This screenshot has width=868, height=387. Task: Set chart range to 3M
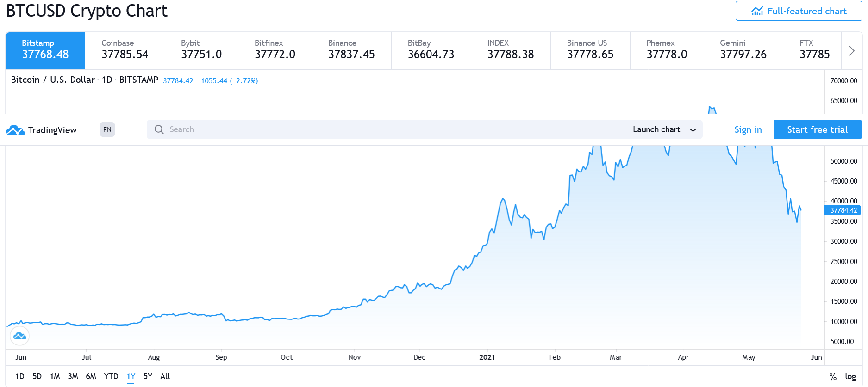point(73,376)
